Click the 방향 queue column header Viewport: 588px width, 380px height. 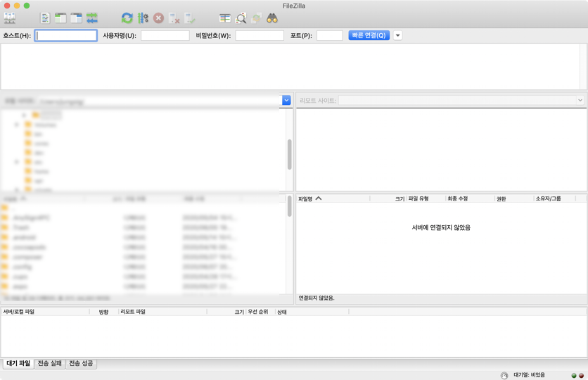[103, 312]
